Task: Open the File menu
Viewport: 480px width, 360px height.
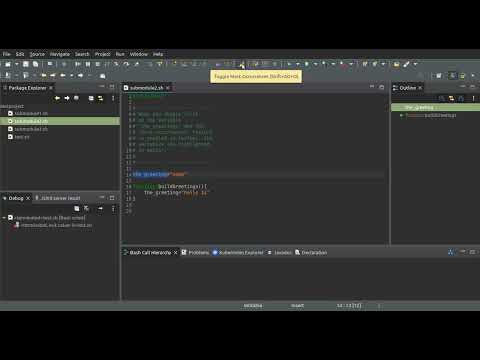Action: pos(6,54)
